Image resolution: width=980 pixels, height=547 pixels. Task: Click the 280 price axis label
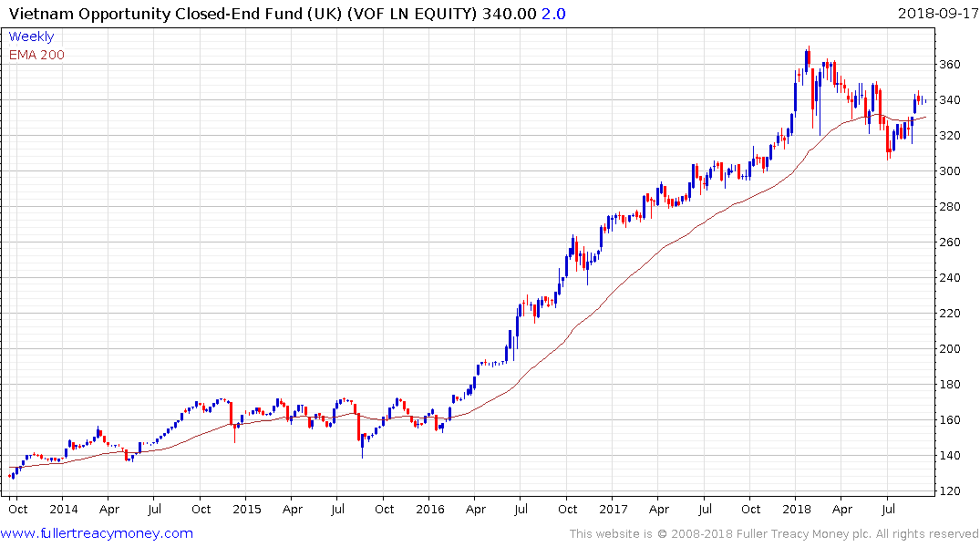[x=950, y=207]
